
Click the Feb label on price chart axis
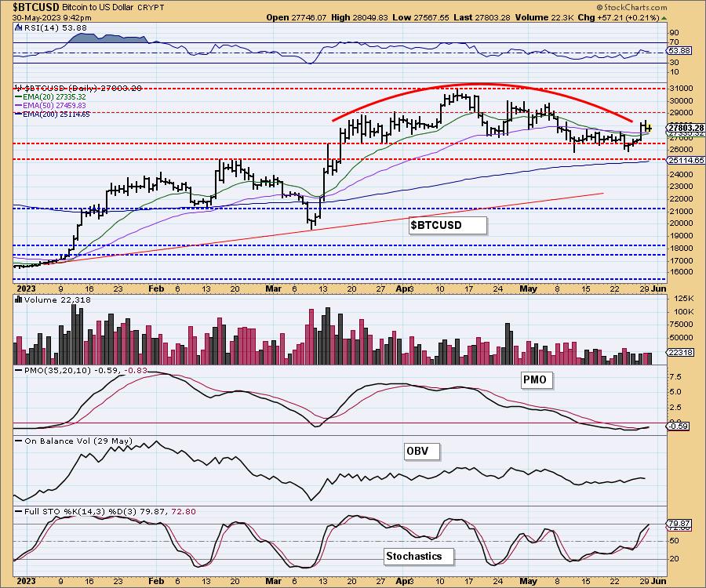pyautogui.click(x=156, y=289)
